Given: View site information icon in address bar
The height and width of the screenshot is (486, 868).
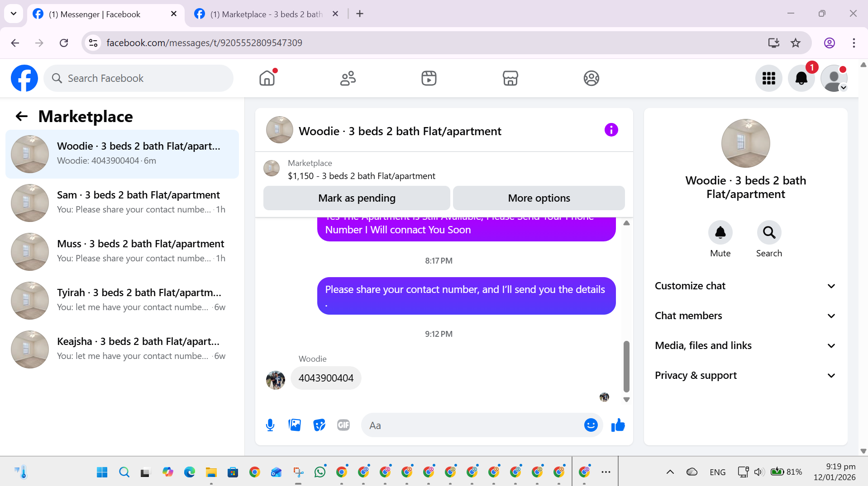Looking at the screenshot, I should pyautogui.click(x=93, y=43).
